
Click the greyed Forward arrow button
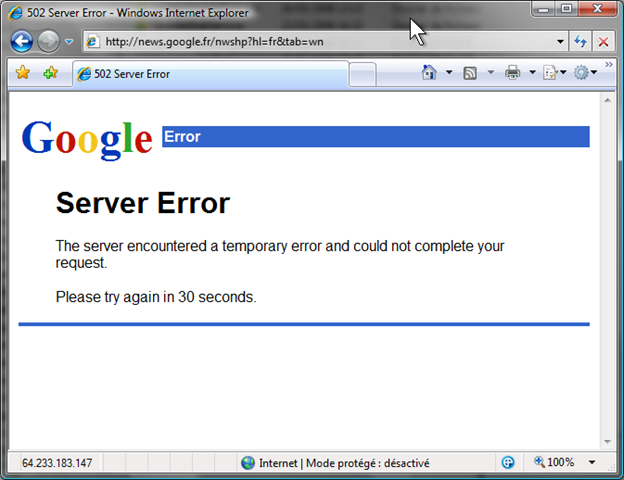[x=49, y=41]
